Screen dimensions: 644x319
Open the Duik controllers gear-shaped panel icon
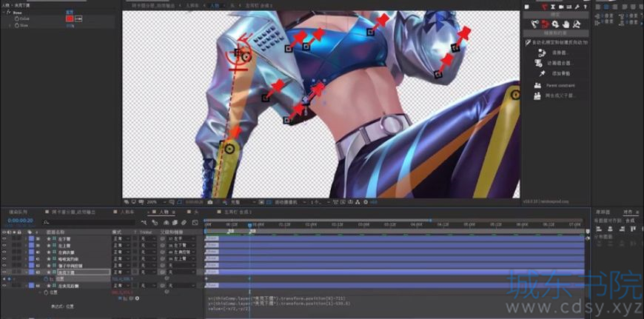[x=555, y=24]
